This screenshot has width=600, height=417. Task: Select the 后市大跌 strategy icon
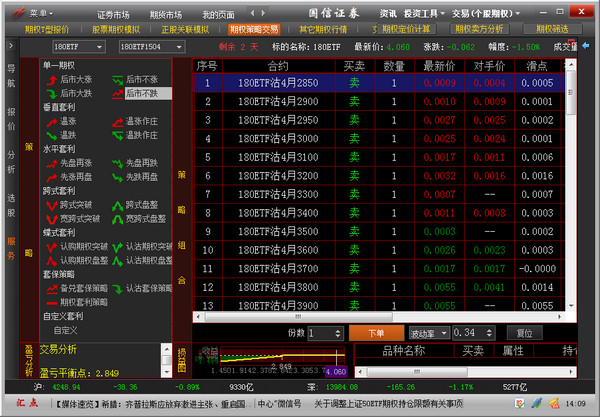coord(50,92)
